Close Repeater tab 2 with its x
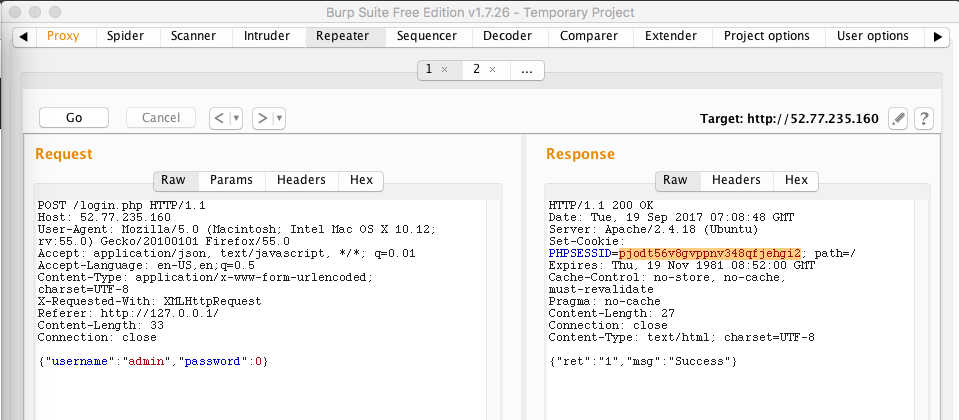 [492, 70]
